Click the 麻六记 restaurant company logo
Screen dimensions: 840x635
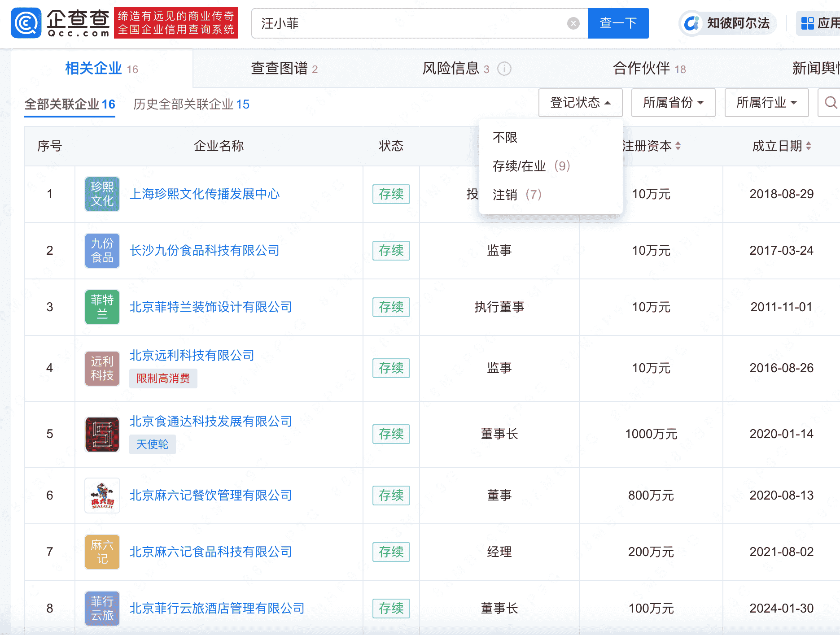(x=102, y=496)
